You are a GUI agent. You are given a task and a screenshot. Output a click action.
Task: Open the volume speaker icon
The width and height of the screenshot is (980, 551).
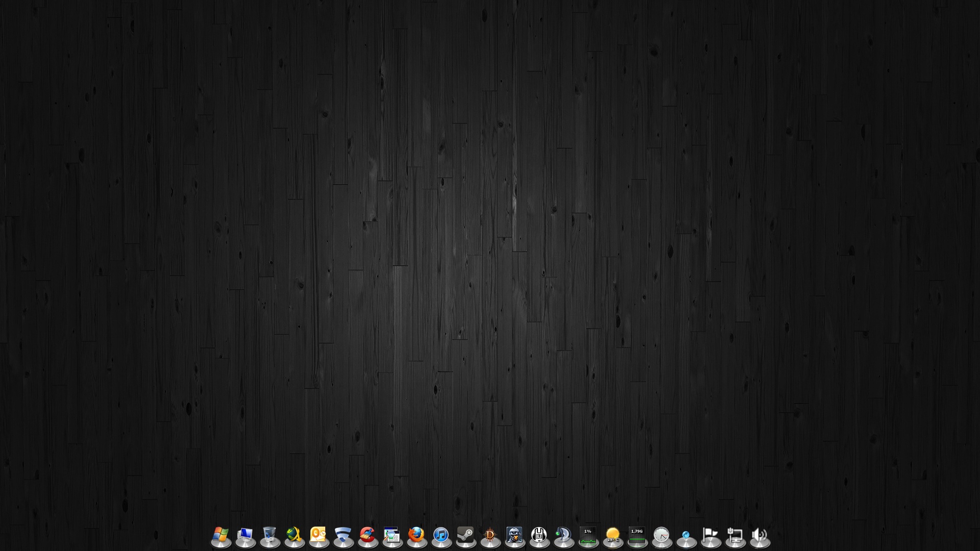point(759,535)
